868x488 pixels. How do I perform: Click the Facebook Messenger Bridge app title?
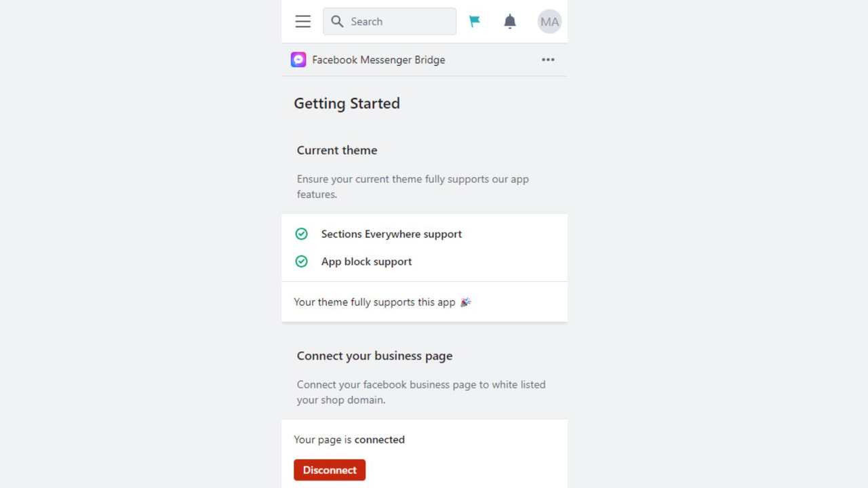pos(378,60)
